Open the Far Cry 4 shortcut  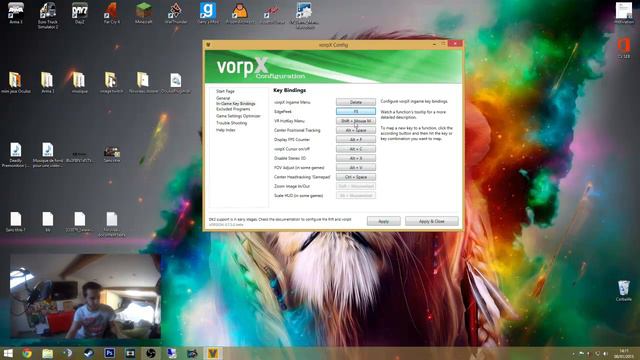coord(111,13)
